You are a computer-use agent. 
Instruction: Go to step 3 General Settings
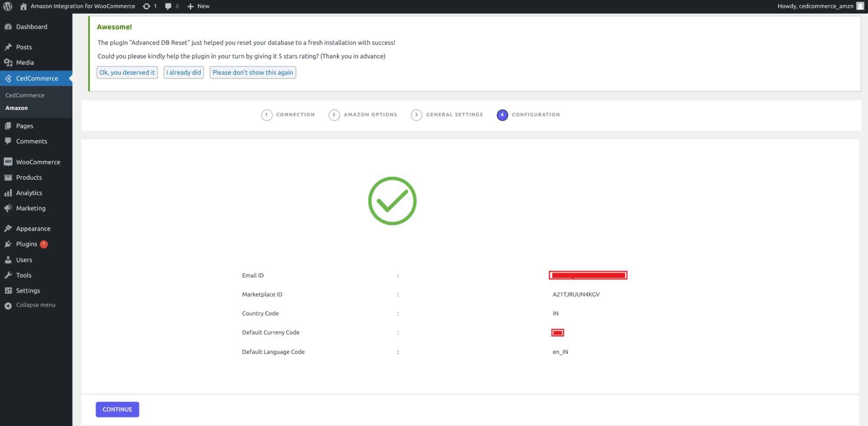tap(447, 115)
